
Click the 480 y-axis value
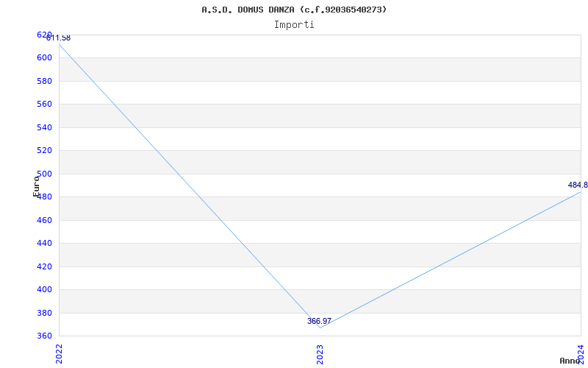44,197
